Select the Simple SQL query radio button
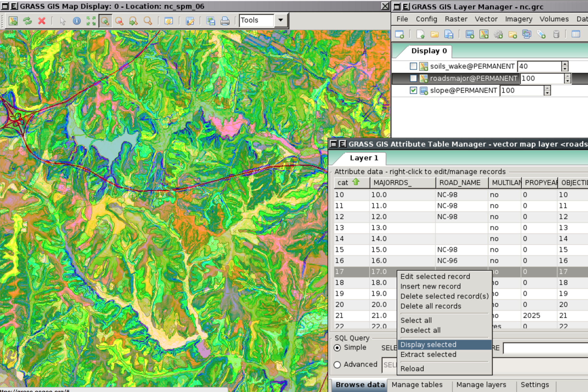Image resolution: width=588 pixels, height=392 pixels. click(337, 348)
